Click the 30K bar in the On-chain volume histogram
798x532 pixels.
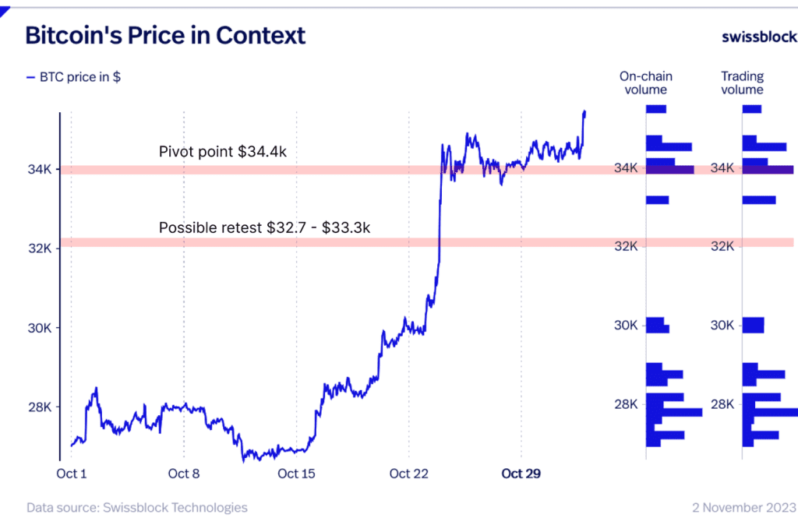657,325
